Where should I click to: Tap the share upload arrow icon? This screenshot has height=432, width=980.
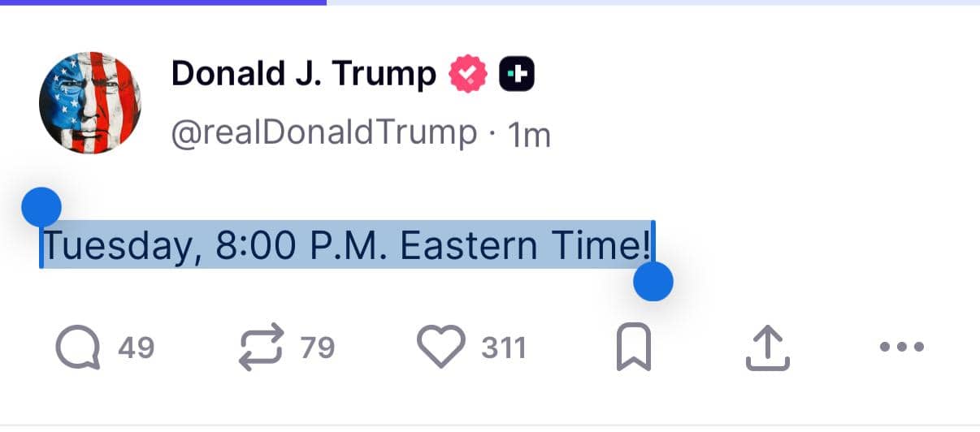[767, 348]
